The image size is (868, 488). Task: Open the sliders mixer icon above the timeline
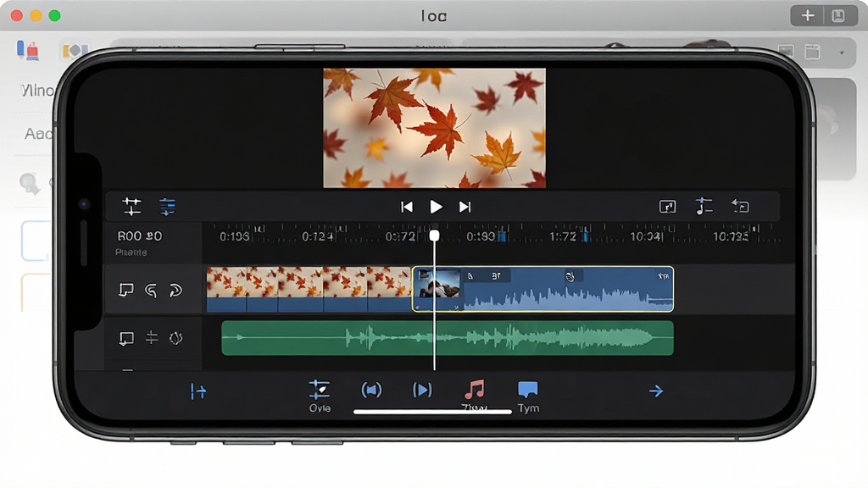point(131,207)
